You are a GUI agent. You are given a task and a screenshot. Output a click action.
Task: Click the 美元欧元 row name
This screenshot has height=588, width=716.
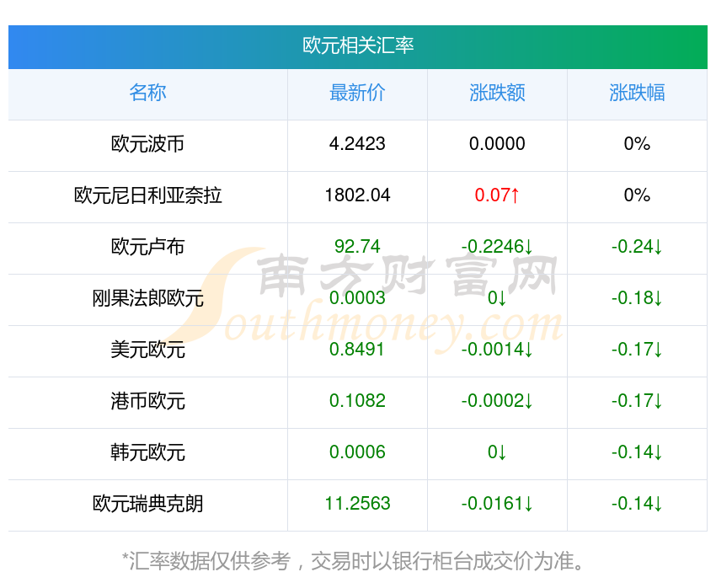point(147,350)
